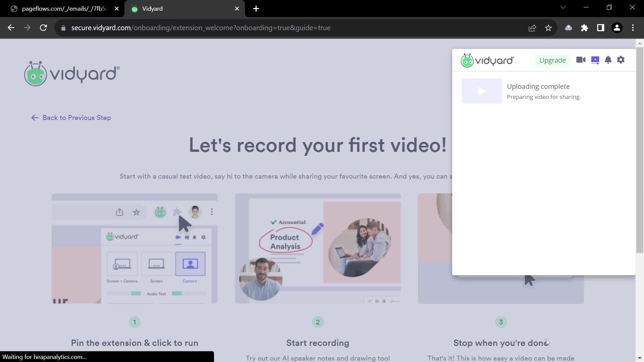Click the step 2 number badge

pos(318,322)
